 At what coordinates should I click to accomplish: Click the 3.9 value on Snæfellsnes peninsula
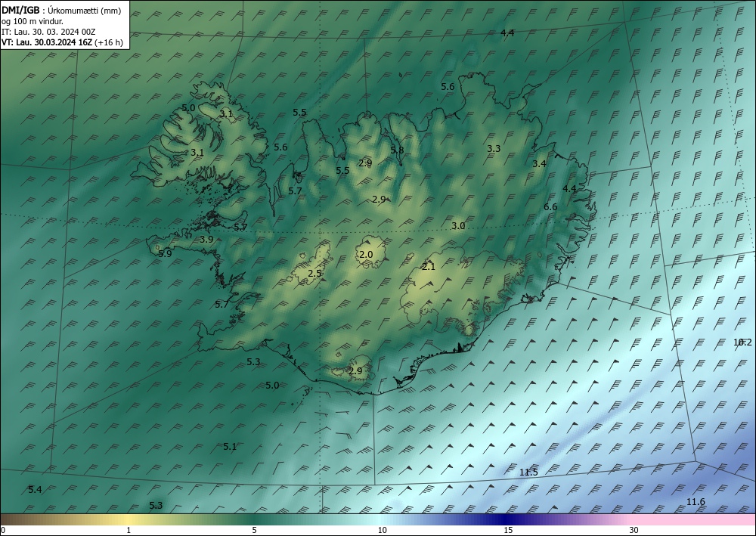pos(206,239)
